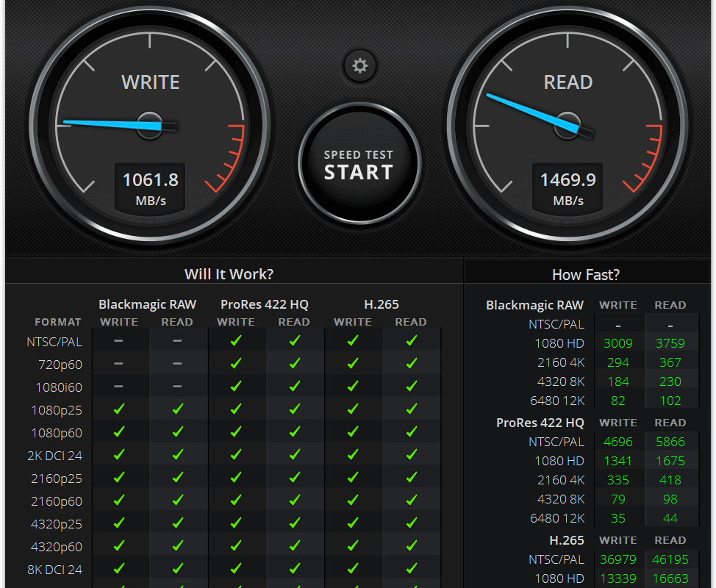Click the H.265 NTSC/PAL write value 36979
This screenshot has height=588, width=716.
click(x=617, y=559)
